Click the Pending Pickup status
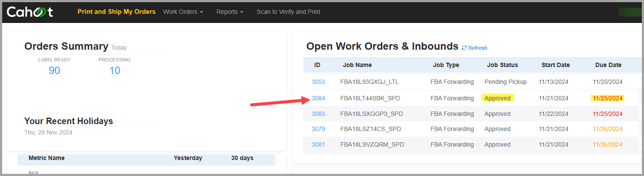This screenshot has height=176, width=644. click(505, 82)
